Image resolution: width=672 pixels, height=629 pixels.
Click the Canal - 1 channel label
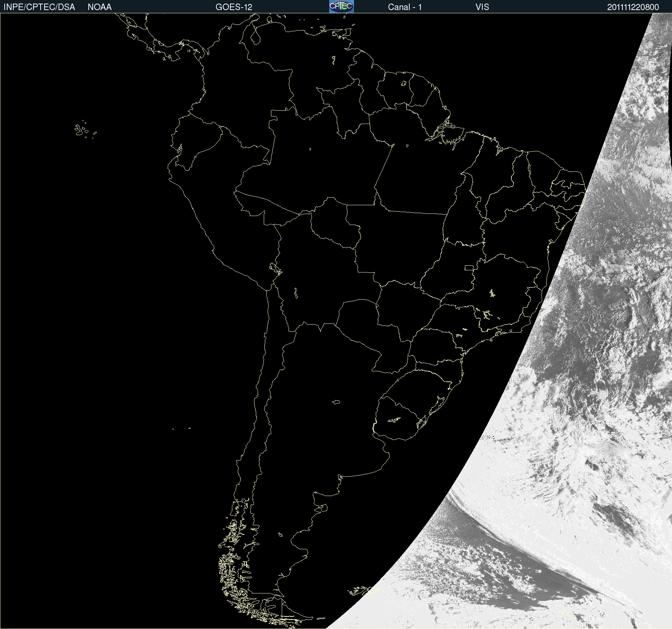(405, 7)
